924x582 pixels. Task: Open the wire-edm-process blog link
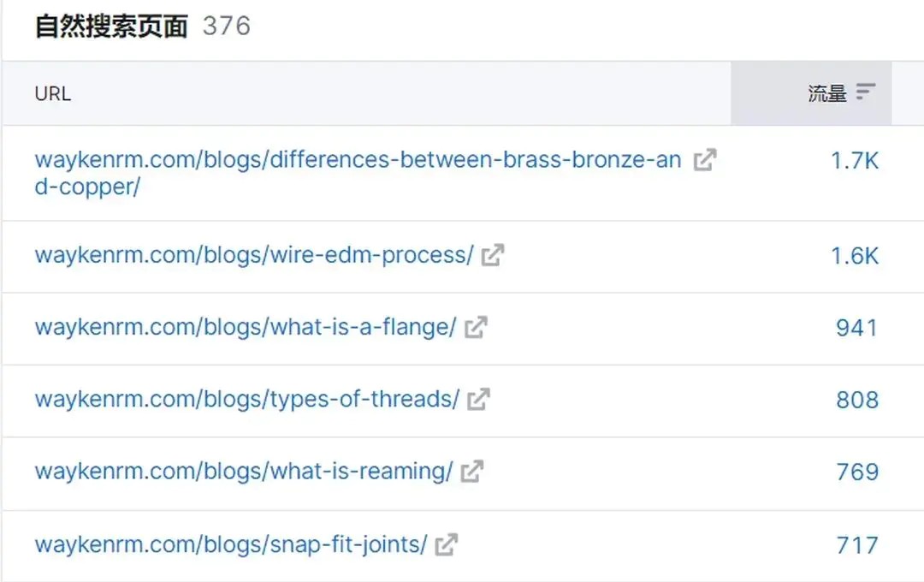(253, 255)
